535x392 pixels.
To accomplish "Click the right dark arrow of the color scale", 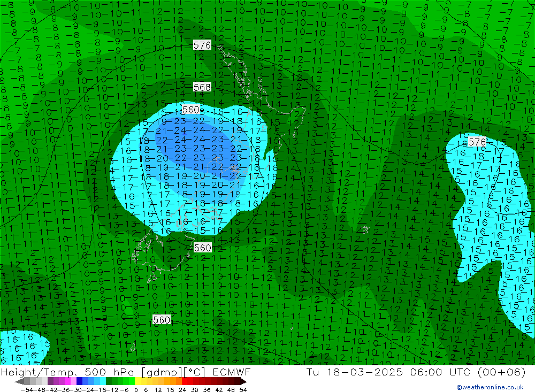I will (x=243, y=381).
